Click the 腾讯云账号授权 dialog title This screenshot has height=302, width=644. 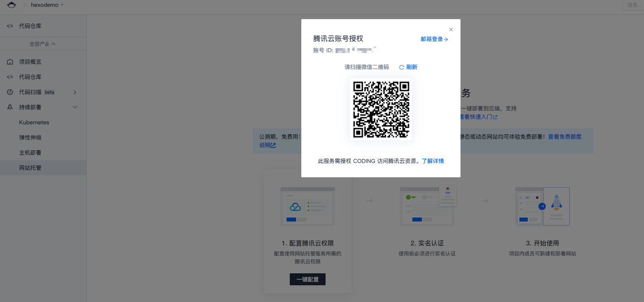click(338, 39)
